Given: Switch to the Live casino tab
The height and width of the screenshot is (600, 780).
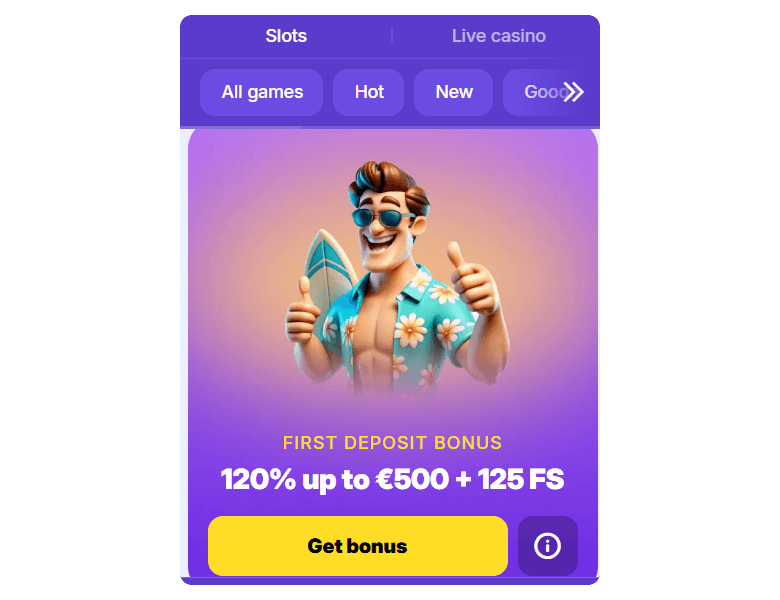Looking at the screenshot, I should 498,36.
